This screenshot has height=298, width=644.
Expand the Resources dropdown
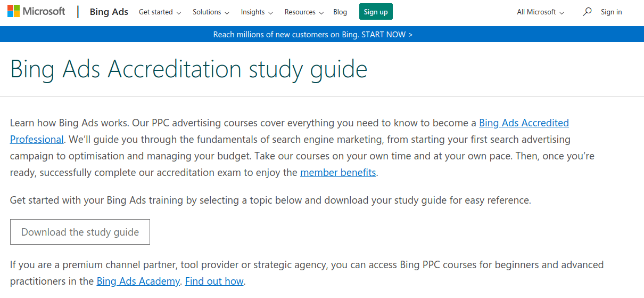303,12
